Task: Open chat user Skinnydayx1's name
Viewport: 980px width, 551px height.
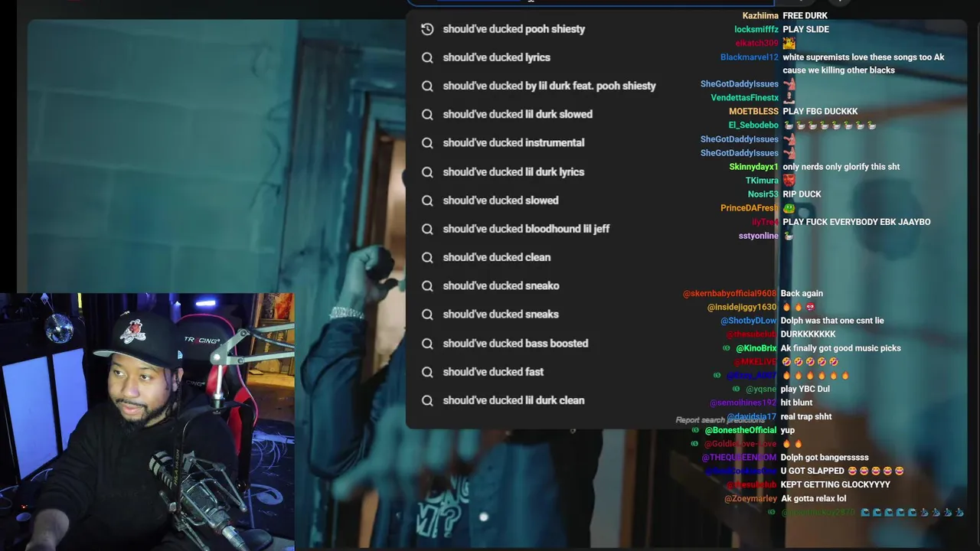Action: (x=753, y=166)
